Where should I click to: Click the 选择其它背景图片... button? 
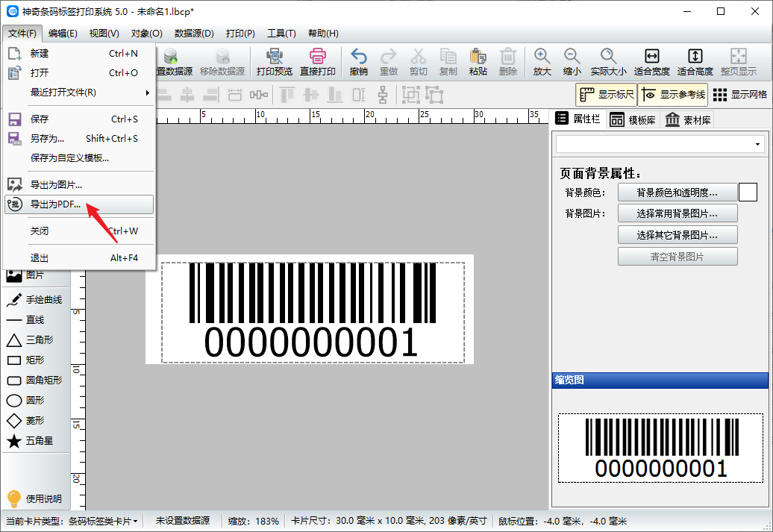[677, 235]
